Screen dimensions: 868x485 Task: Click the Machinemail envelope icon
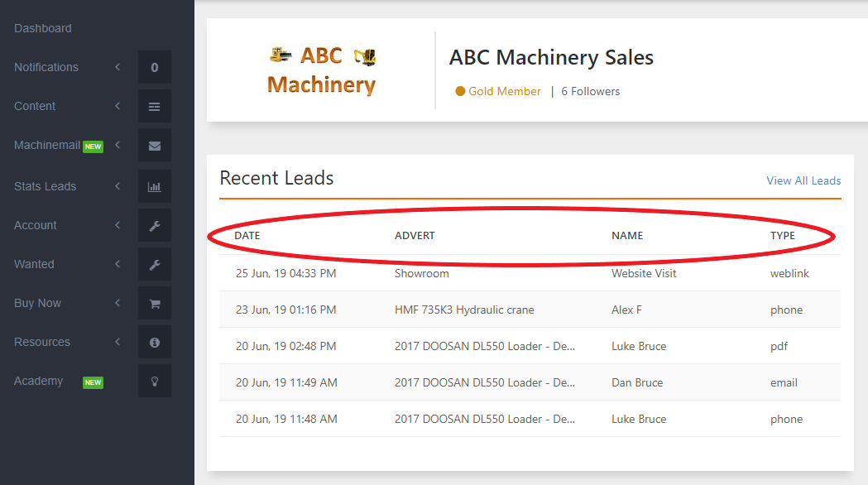point(155,146)
